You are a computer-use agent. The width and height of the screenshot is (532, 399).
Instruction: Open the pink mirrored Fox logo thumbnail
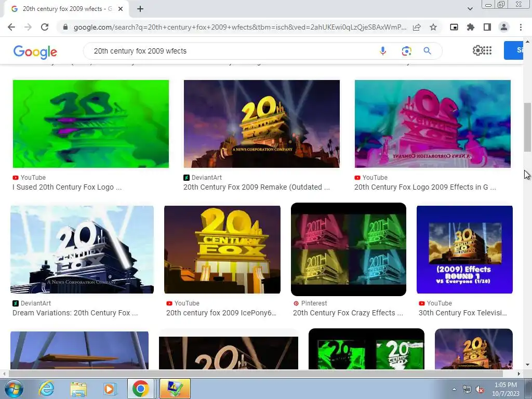433,124
